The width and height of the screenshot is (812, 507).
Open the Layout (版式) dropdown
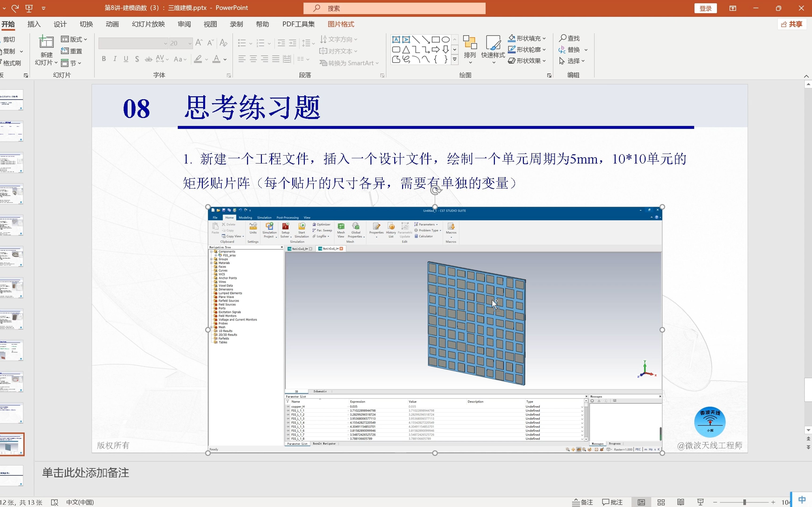pyautogui.click(x=74, y=39)
